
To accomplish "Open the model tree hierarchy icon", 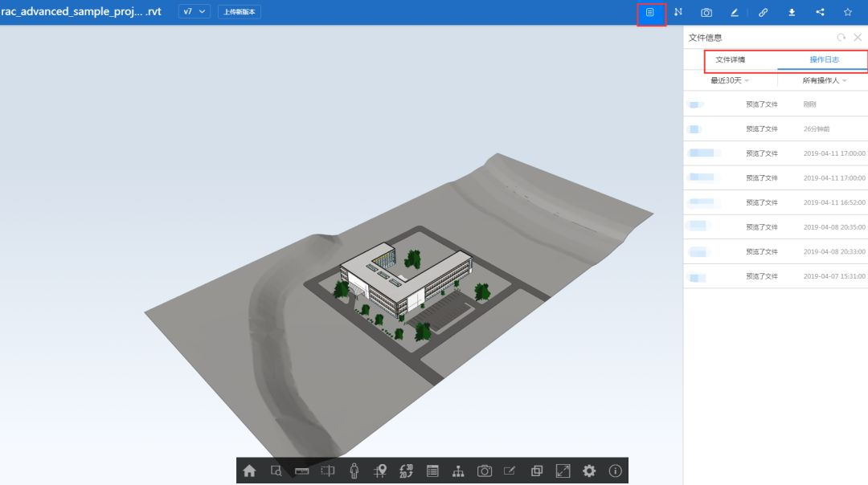I will pyautogui.click(x=458, y=471).
